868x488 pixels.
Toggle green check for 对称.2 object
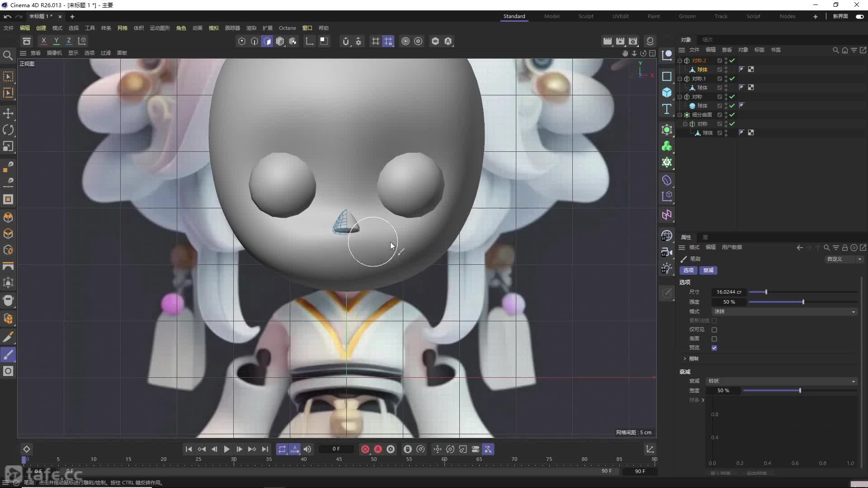732,61
